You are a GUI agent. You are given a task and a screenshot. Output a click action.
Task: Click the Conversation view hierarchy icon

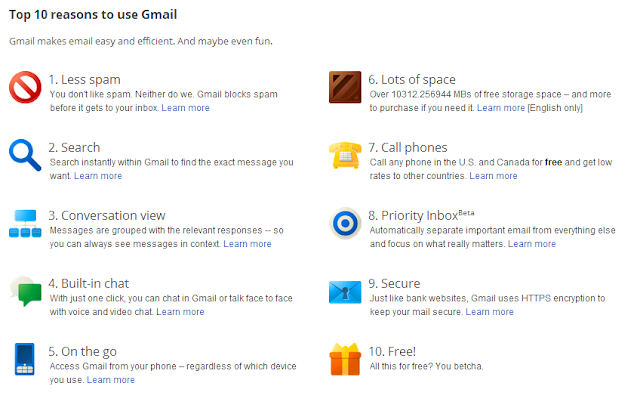pyautogui.click(x=25, y=223)
